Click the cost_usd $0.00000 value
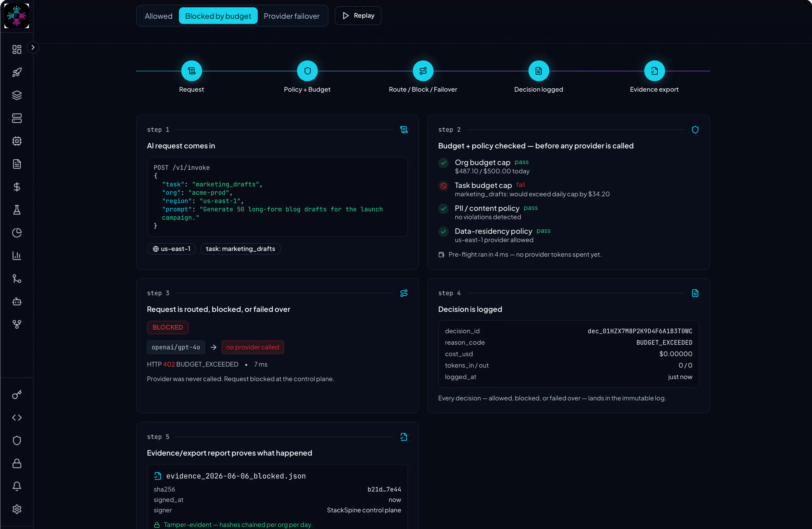Viewport: 812px width, 529px height. tap(675, 354)
